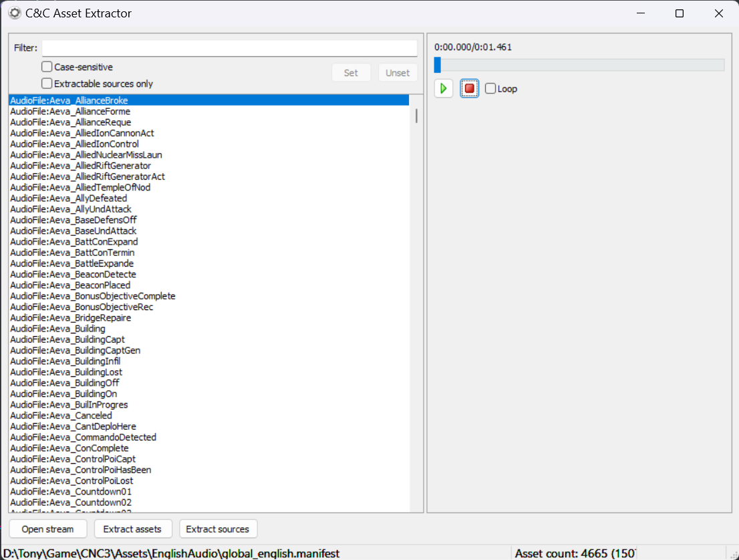The width and height of the screenshot is (739, 560).
Task: Click the Open stream button
Action: pyautogui.click(x=47, y=529)
